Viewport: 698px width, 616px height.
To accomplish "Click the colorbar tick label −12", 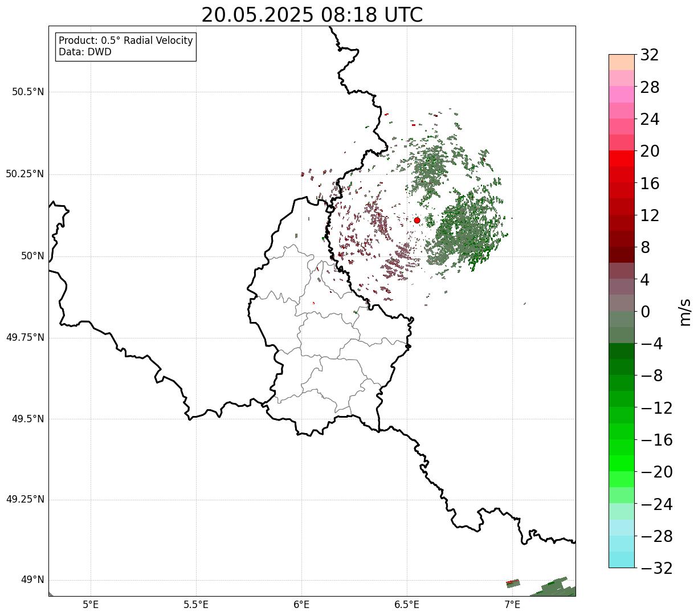I will click(x=656, y=408).
